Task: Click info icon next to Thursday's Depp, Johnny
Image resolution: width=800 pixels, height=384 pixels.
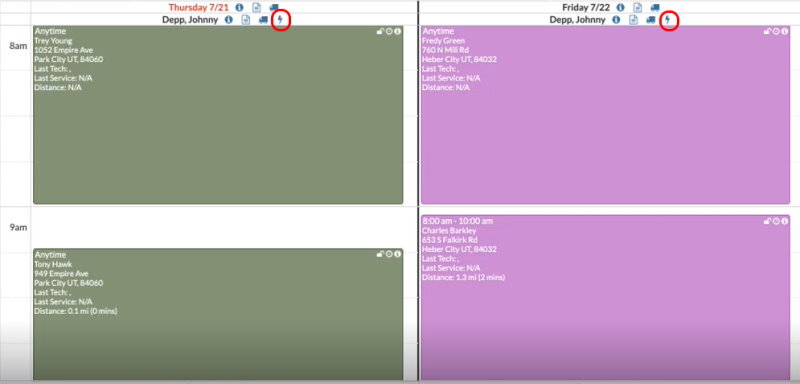Action: coord(229,20)
